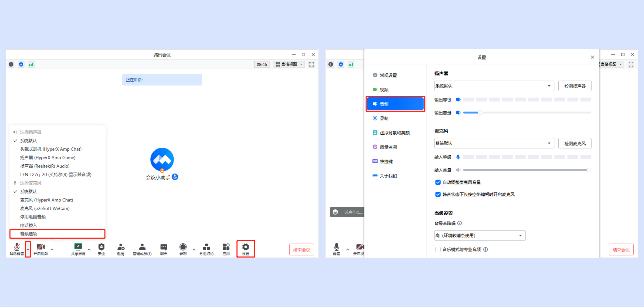Click info icon beside 音乐模式与专业音频
The width and height of the screenshot is (644, 307).
pos(485,249)
